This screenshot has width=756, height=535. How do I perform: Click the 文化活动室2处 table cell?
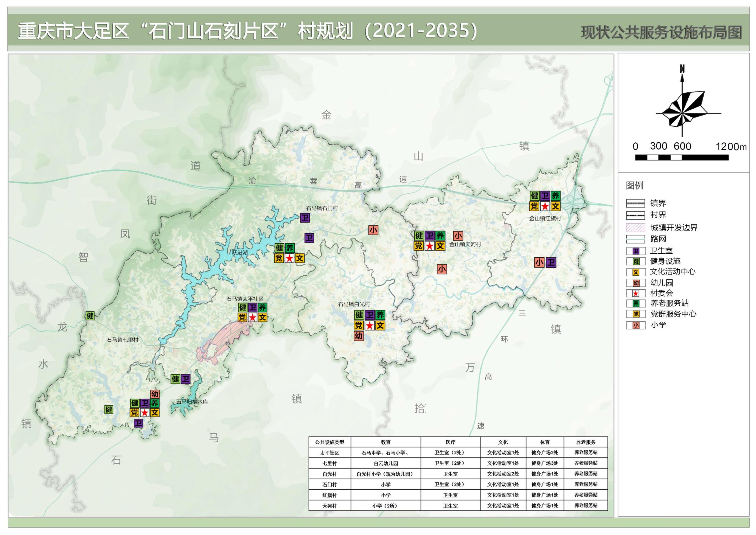pyautogui.click(x=503, y=474)
